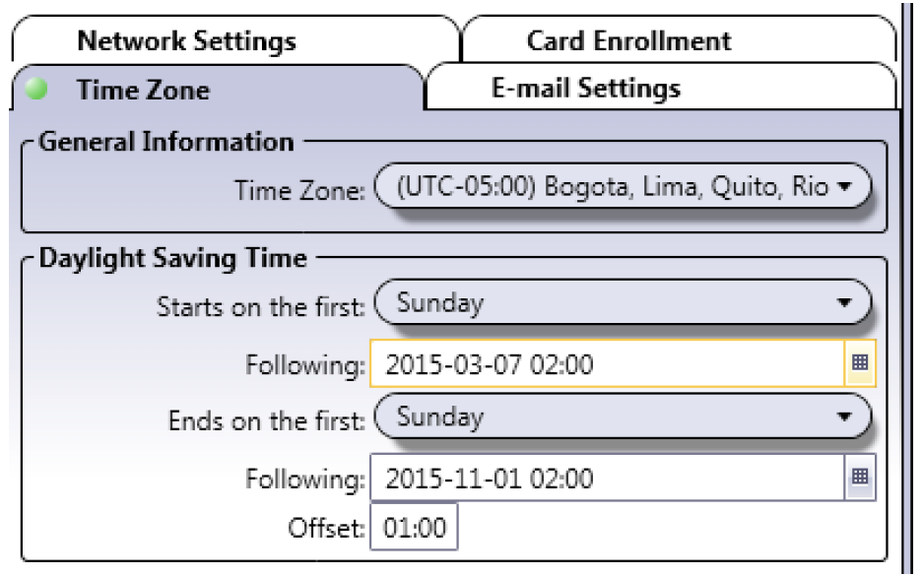Image resolution: width=924 pixels, height=577 pixels.
Task: Click Sunday in the Starts on the first box
Action: tap(440, 302)
